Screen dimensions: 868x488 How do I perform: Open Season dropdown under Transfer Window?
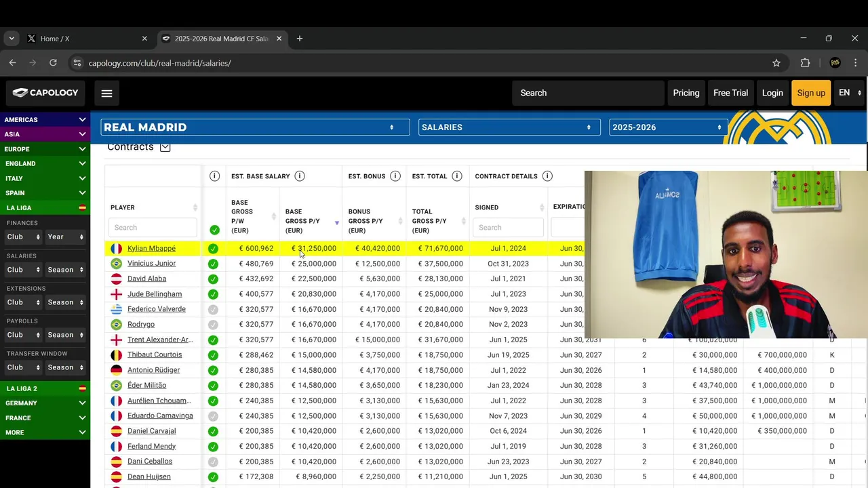click(65, 367)
